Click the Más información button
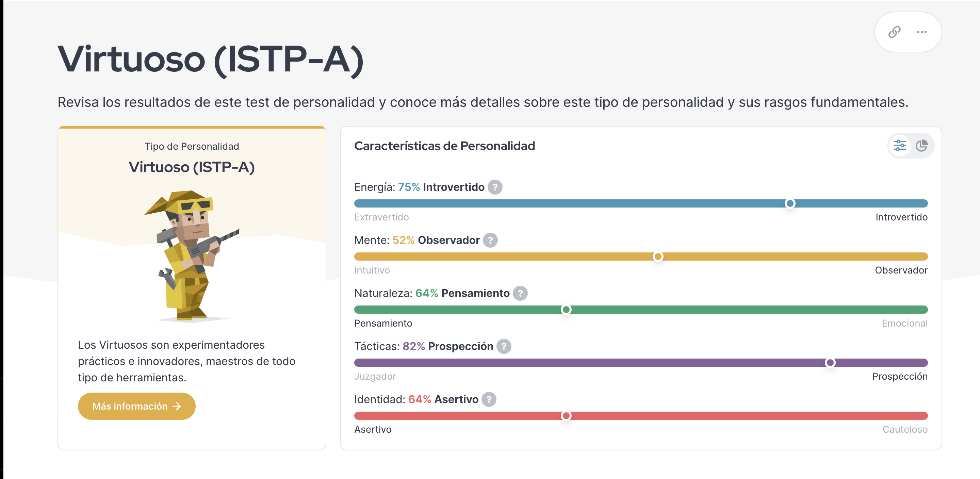The width and height of the screenshot is (980, 479). (136, 406)
